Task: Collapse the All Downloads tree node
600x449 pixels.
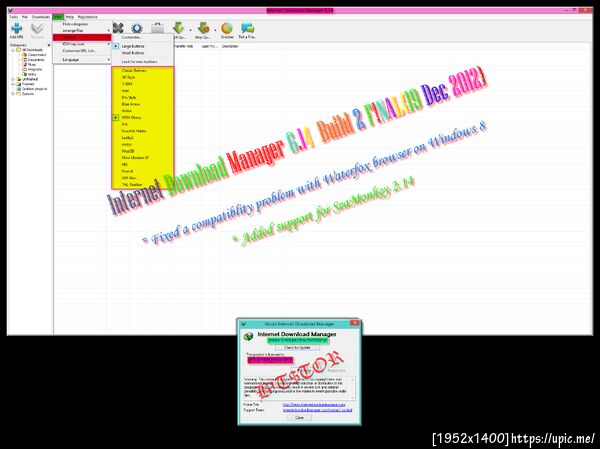Action: coord(13,50)
